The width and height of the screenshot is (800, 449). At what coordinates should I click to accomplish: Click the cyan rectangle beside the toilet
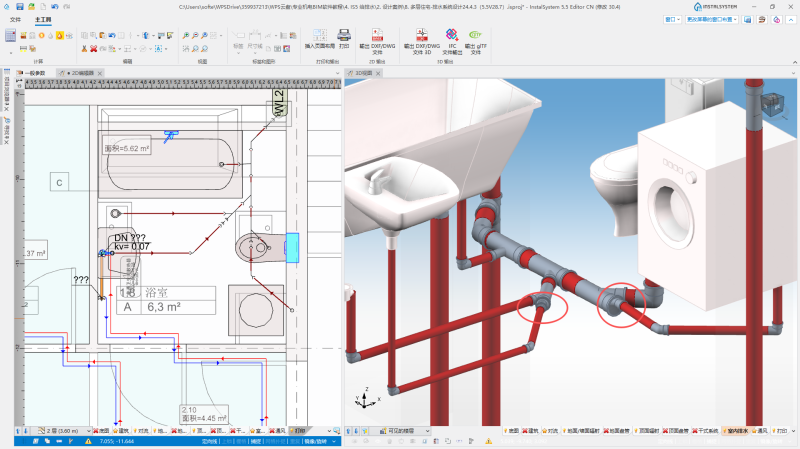click(292, 247)
